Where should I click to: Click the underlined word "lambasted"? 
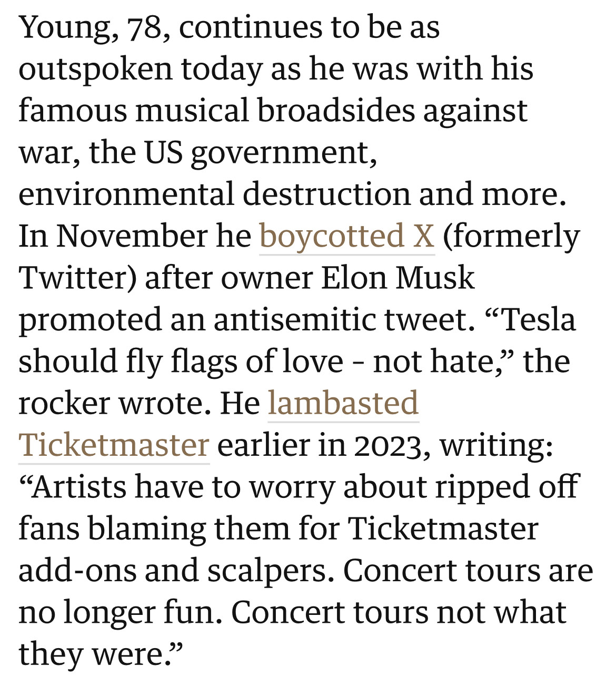tap(343, 404)
